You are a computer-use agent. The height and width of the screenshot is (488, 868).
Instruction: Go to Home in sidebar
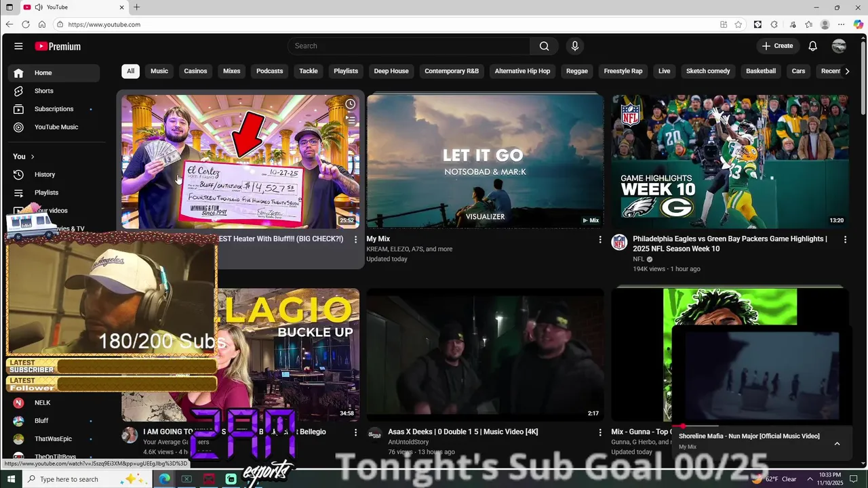tap(54, 73)
